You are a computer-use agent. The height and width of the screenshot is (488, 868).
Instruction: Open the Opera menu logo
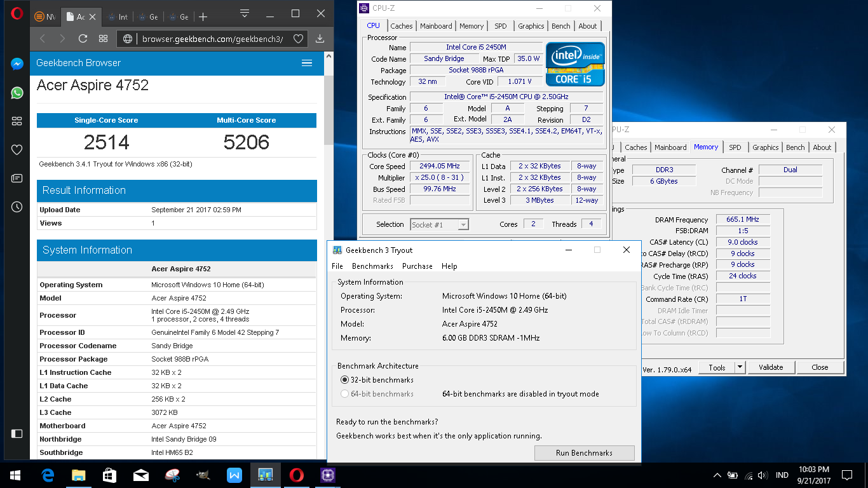(17, 14)
